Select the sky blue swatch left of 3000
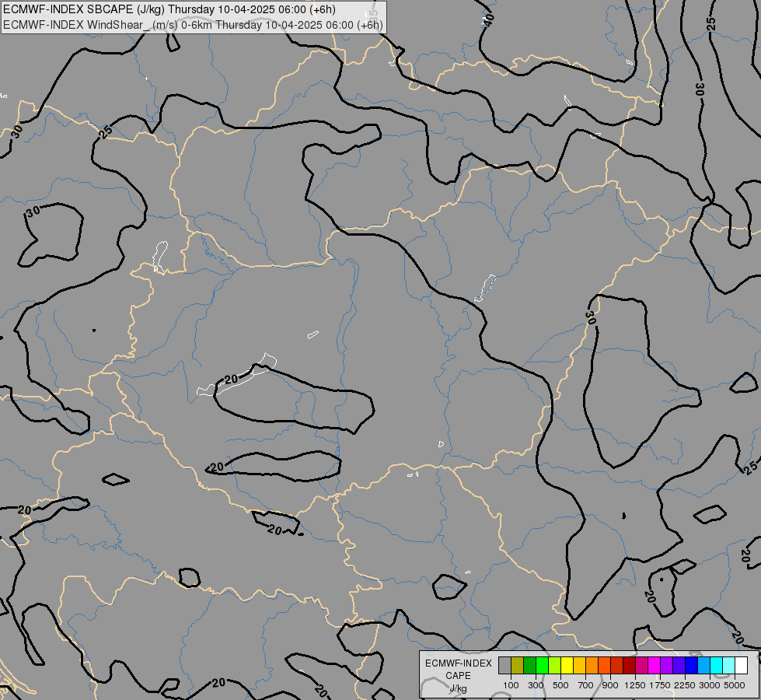This screenshot has height=700, width=761. click(703, 666)
